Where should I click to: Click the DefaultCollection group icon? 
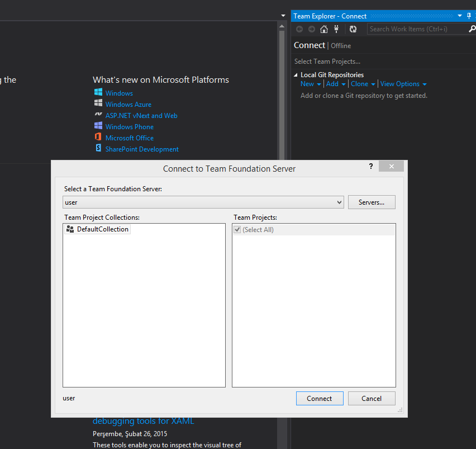[x=70, y=229]
